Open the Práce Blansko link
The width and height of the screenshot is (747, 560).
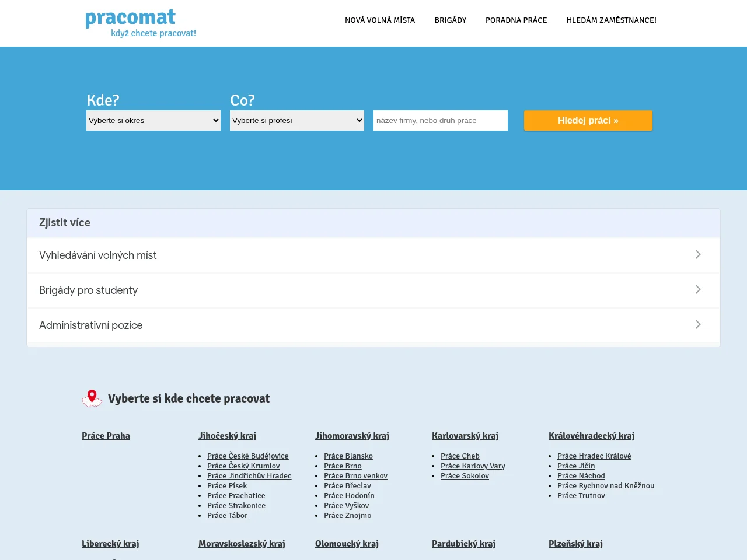pyautogui.click(x=348, y=456)
